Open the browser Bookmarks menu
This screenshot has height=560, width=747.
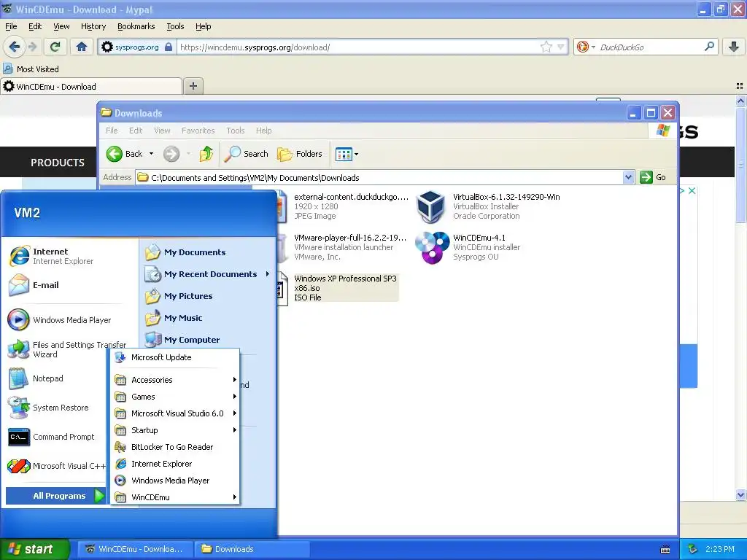[x=136, y=26]
